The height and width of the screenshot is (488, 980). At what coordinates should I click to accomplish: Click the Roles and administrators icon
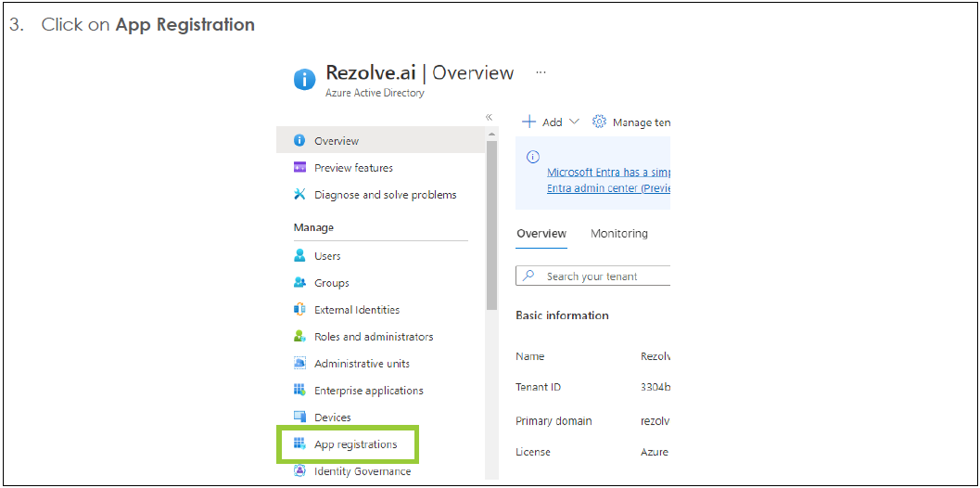coord(299,337)
